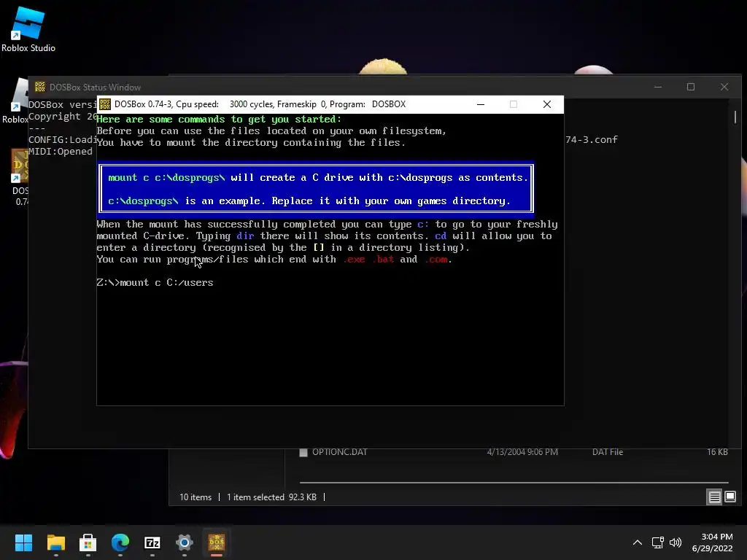747x560 pixels.
Task: Open Microsoft Edge from the taskbar
Action: pos(120,542)
